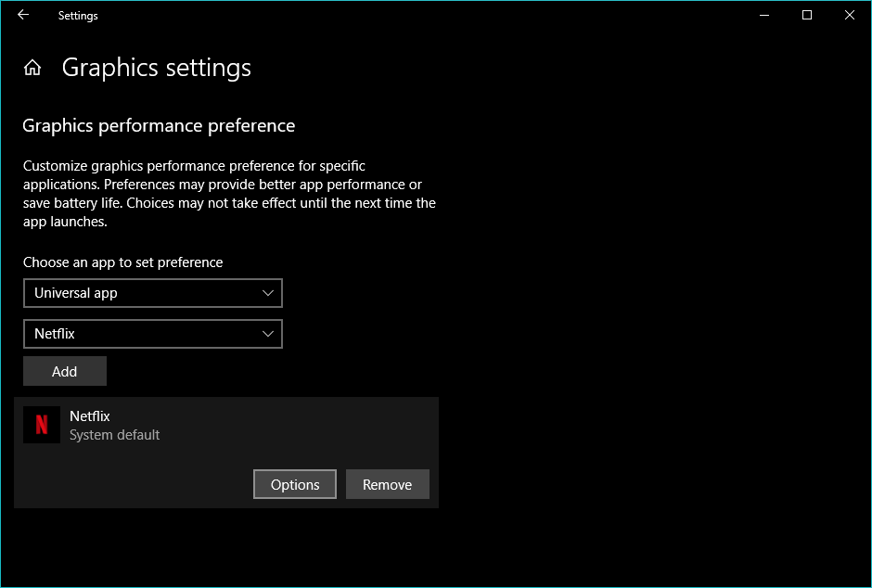The height and width of the screenshot is (588, 872).
Task: Click the Settings title bar text
Action: tap(78, 16)
